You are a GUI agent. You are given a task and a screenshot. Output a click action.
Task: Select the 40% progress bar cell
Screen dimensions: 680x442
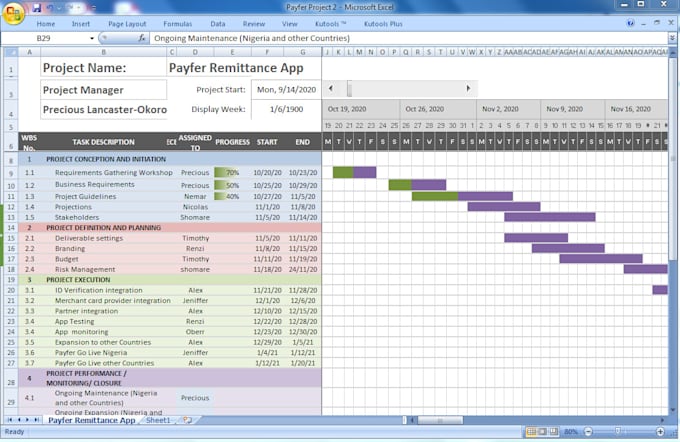[x=232, y=196]
